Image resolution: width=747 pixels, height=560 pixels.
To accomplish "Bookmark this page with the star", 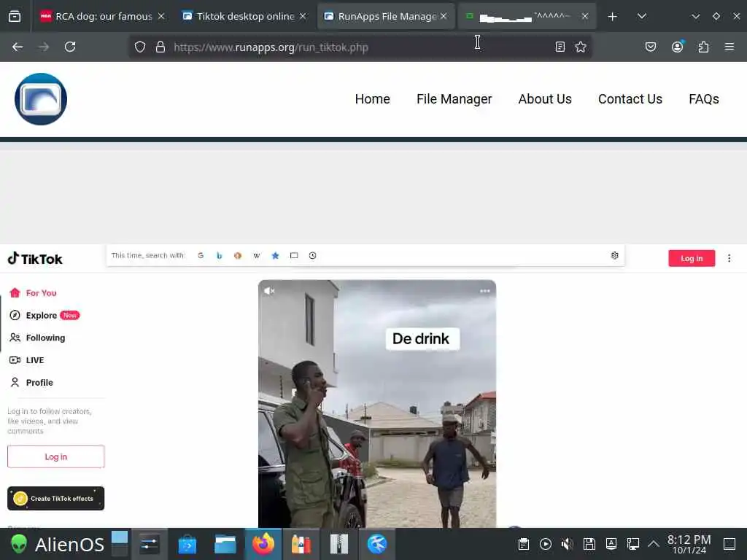I will [x=581, y=47].
